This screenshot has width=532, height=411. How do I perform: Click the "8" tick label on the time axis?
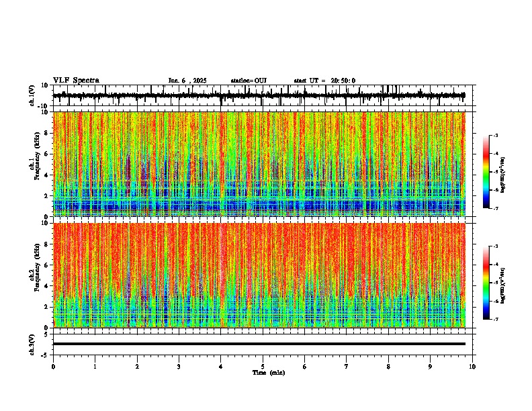(x=388, y=367)
